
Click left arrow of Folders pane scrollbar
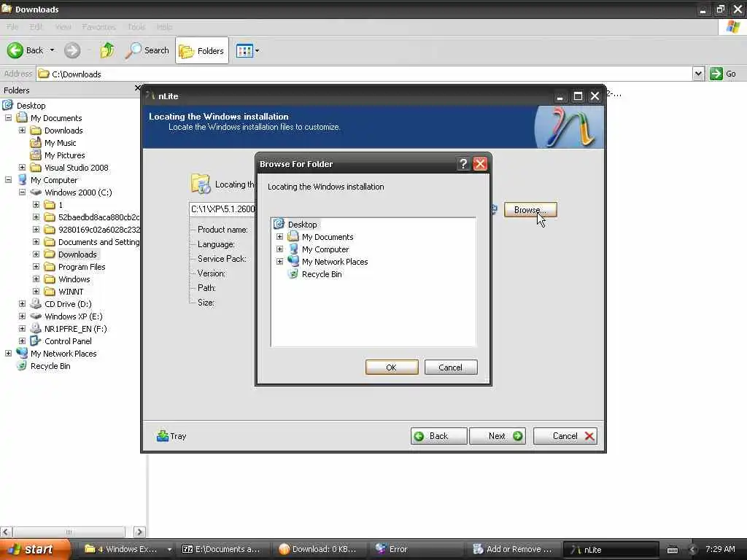click(6, 532)
